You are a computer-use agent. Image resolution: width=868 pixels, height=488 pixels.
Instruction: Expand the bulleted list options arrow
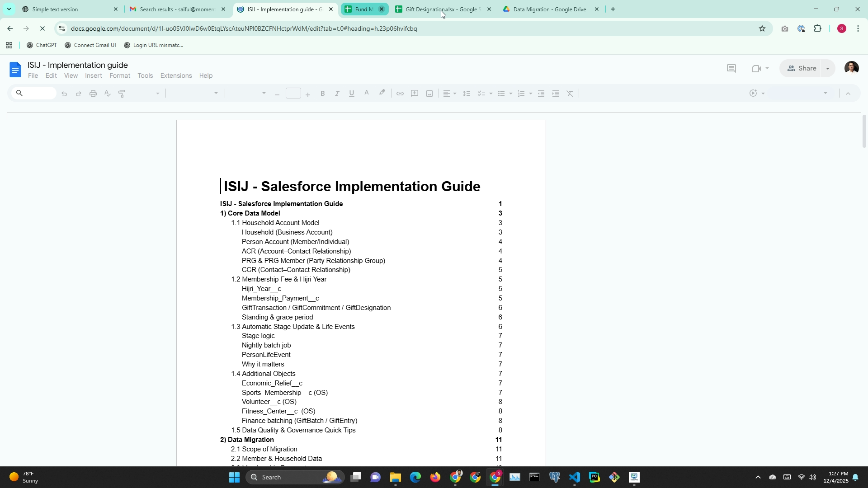(511, 94)
